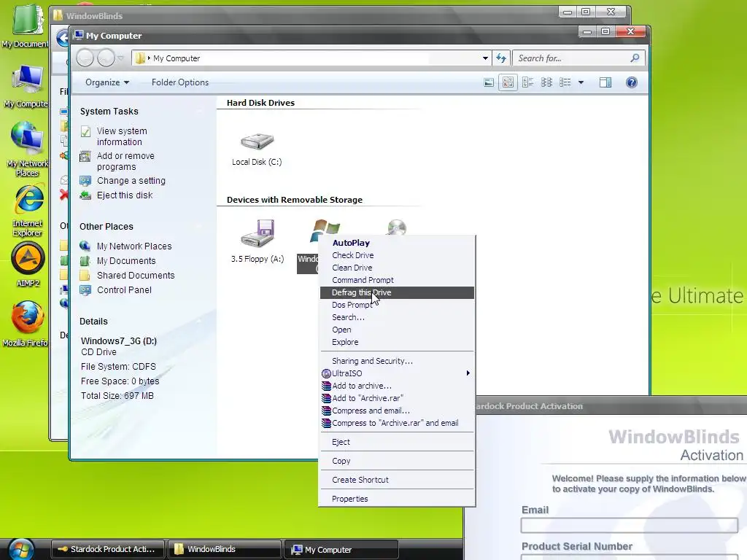This screenshot has height=560, width=747.
Task: Choose Create Shortcut menu item
Action: pos(397,480)
